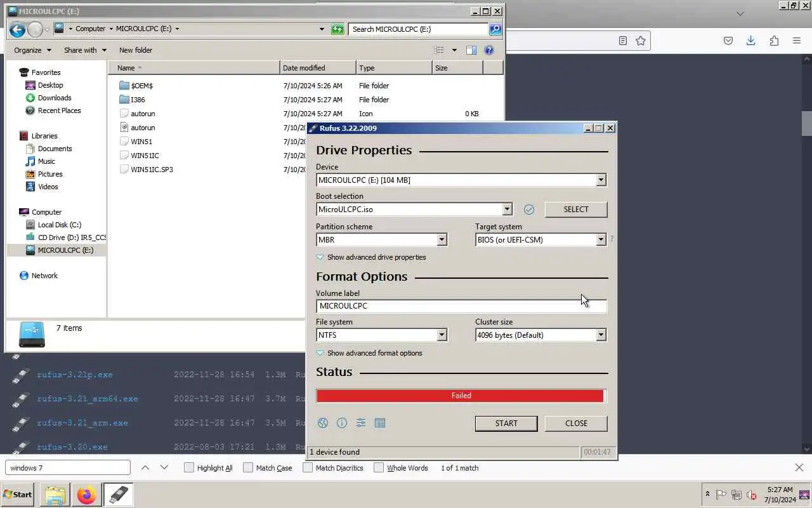Image resolution: width=812 pixels, height=508 pixels.
Task: Change view icon in Explorer toolbar
Action: tap(439, 50)
